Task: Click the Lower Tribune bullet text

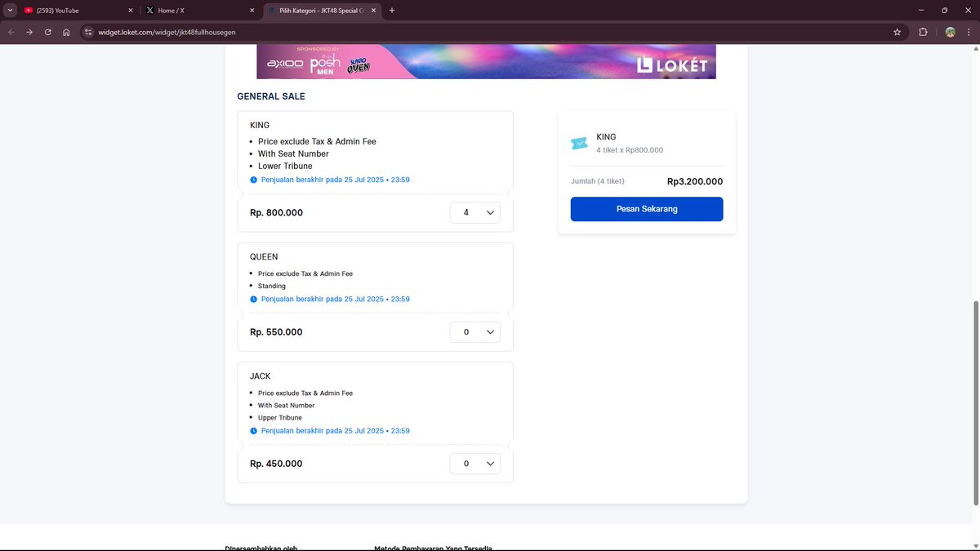Action: pos(286,166)
